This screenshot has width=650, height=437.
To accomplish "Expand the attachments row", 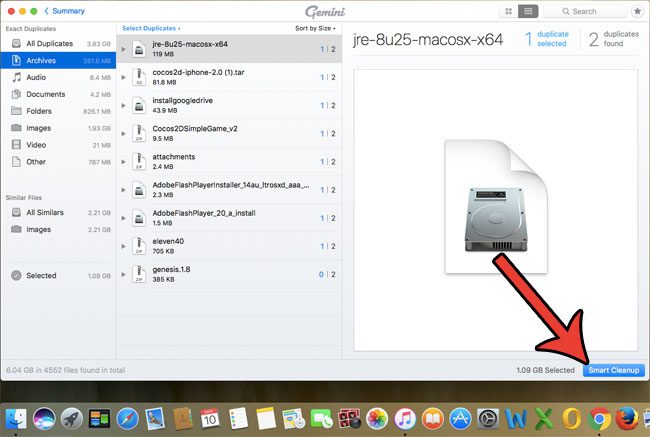I will 124,162.
